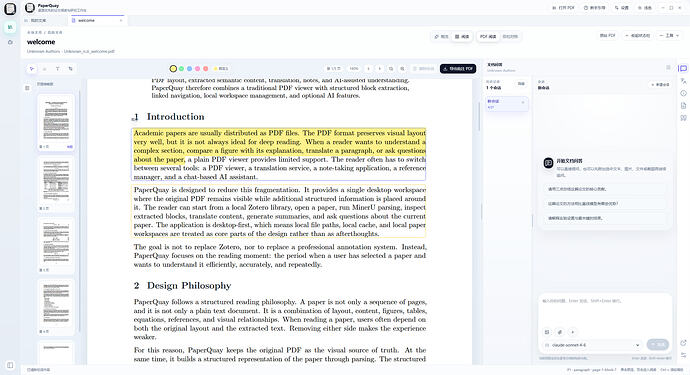This screenshot has height=375, width=690.
Task: Click the block marker beside the Introduction heading
Action: tap(133, 119)
